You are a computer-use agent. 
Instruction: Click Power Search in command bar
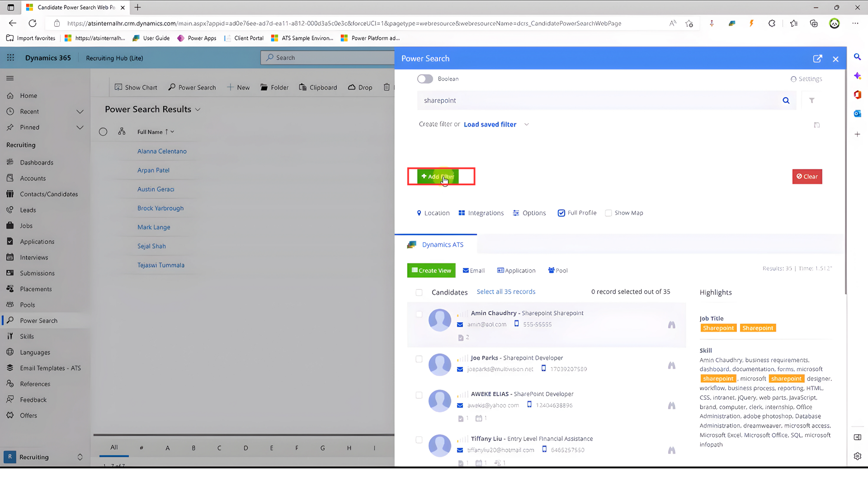192,87
